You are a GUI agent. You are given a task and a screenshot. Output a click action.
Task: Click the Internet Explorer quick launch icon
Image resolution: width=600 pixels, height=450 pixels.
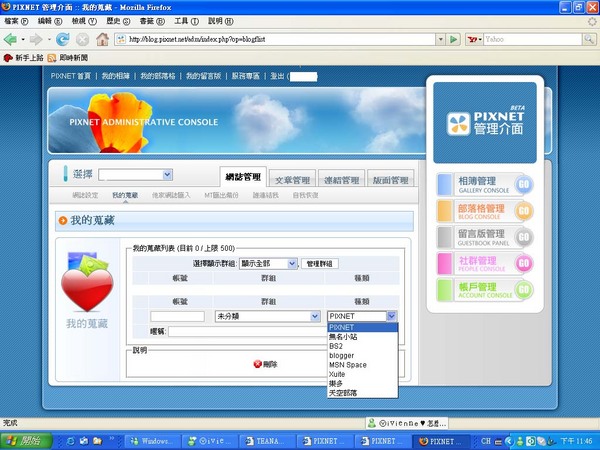(x=70, y=441)
